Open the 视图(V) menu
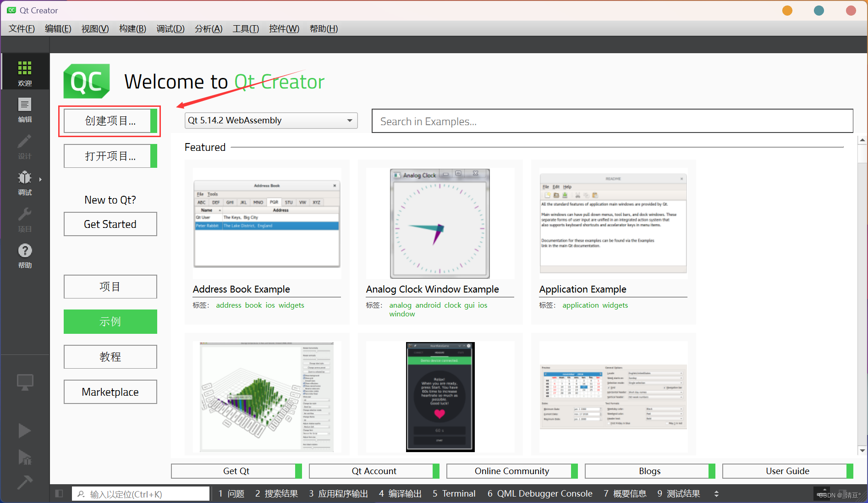 [x=95, y=28]
